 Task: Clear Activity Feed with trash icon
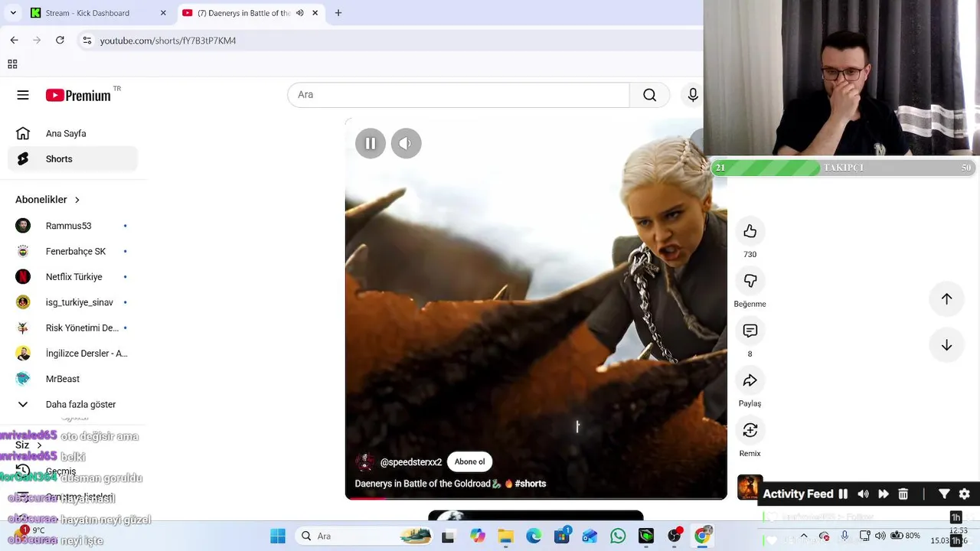pyautogui.click(x=903, y=494)
